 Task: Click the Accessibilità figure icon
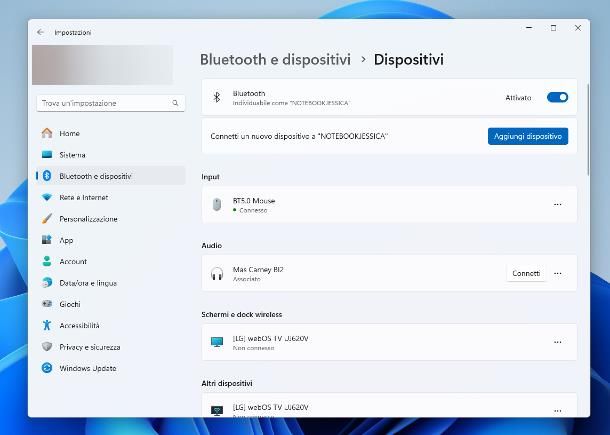(47, 325)
